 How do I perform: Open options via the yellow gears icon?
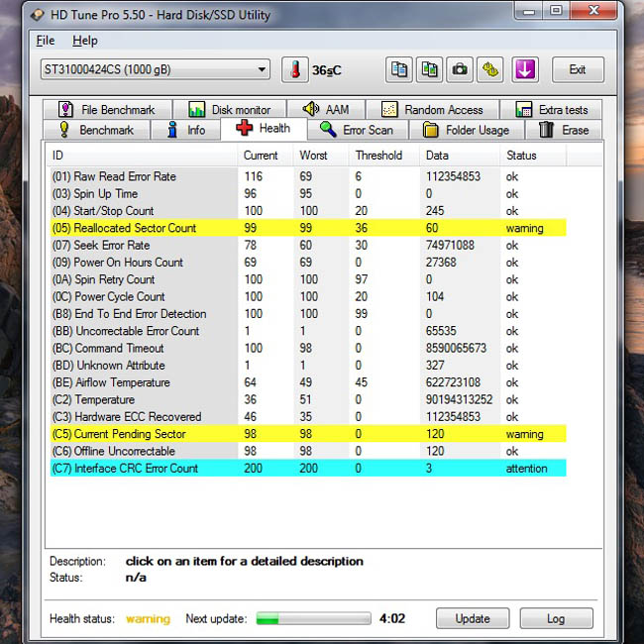(x=490, y=69)
